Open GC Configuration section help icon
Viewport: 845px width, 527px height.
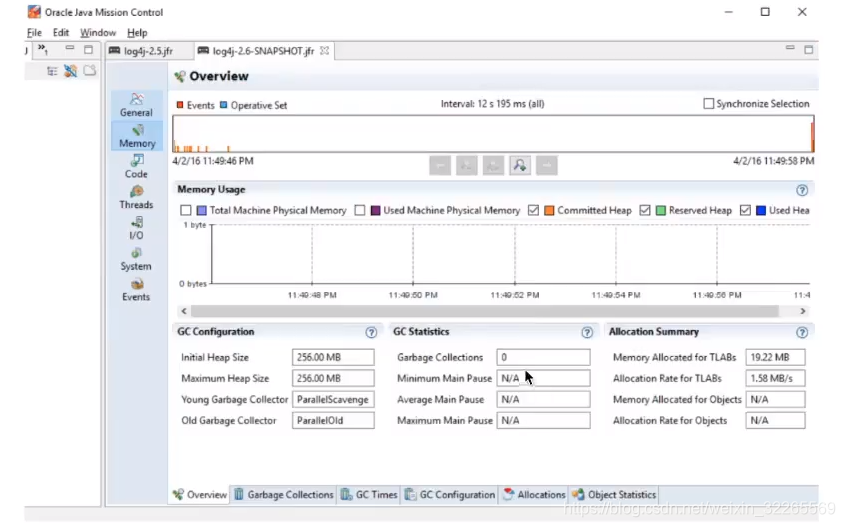pyautogui.click(x=371, y=332)
